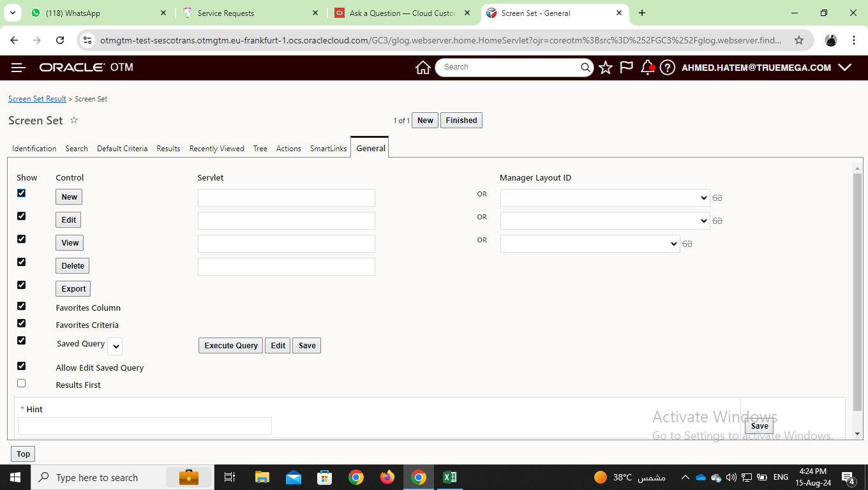This screenshot has height=490, width=868.
Task: Open the flag icon in the OTM header
Action: [627, 68]
